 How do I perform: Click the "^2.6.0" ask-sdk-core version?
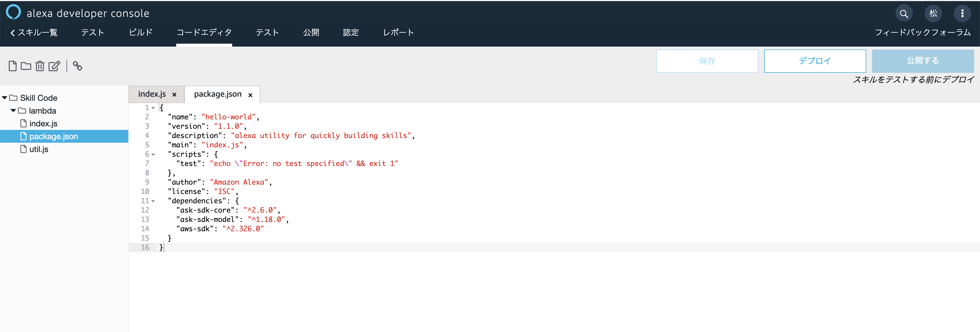260,211
